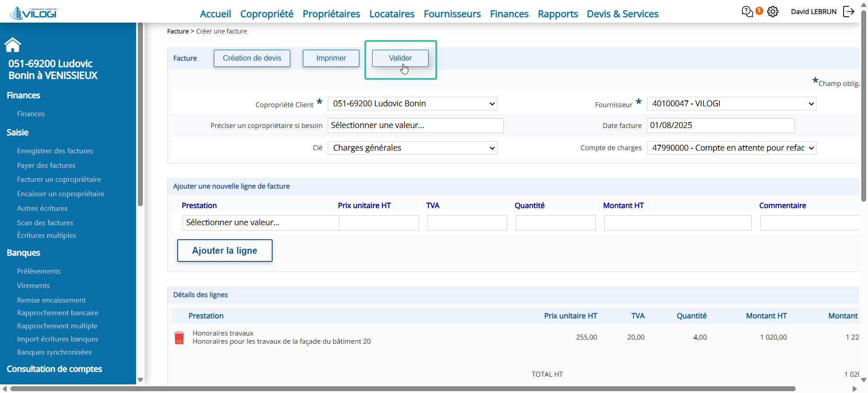Click the Facture breadcrumb link
Screen dimensions: 868x393
[x=178, y=31]
